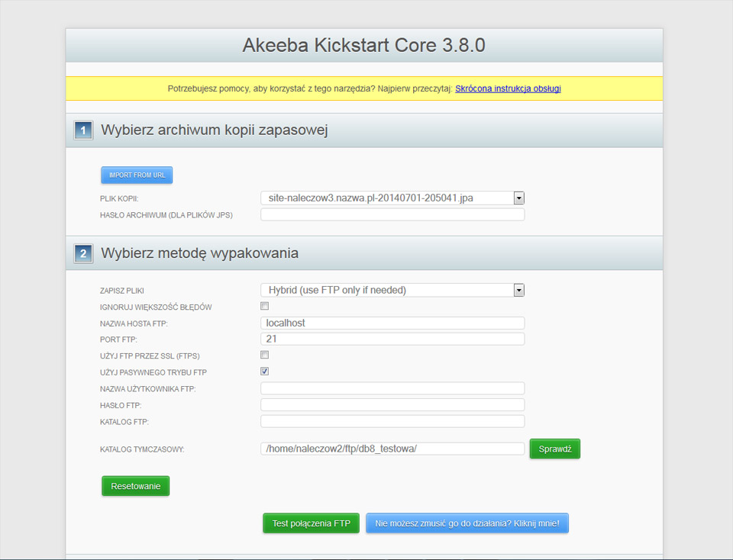Click the Nie możesz zmusić go do działania button
733x560 pixels.
[x=467, y=523]
